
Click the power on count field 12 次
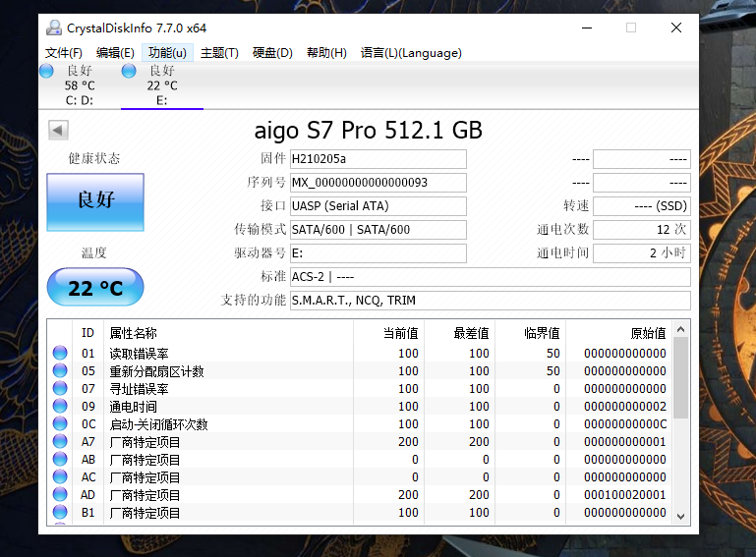pos(642,230)
